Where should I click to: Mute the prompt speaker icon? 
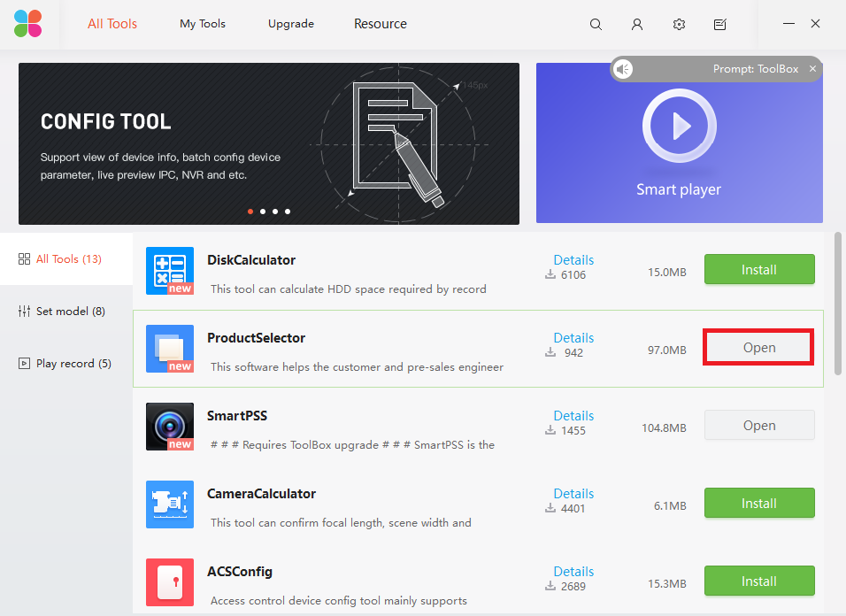pyautogui.click(x=623, y=69)
